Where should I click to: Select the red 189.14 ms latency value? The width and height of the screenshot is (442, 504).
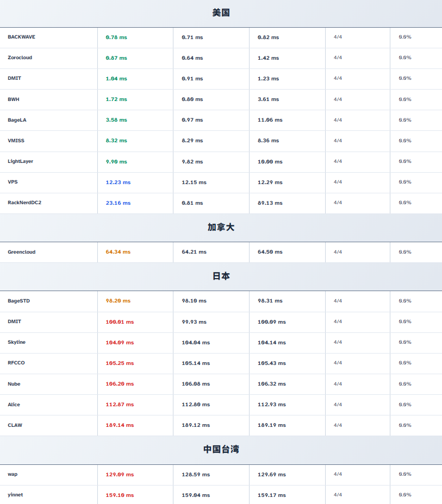(x=120, y=425)
